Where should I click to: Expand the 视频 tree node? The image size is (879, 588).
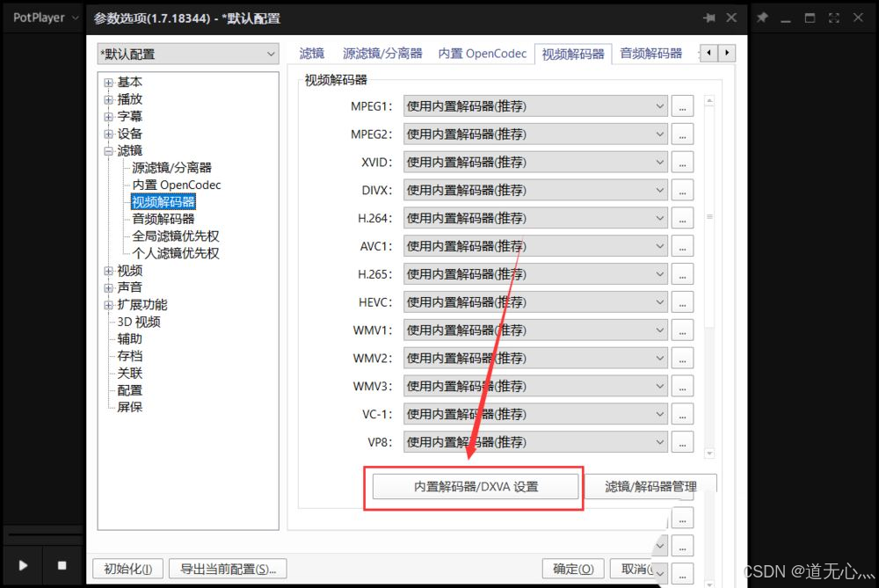tap(108, 271)
